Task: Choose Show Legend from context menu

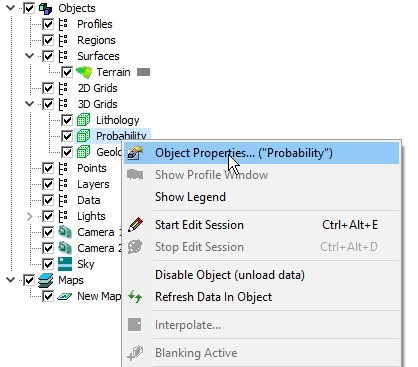Action: pyautogui.click(x=190, y=197)
